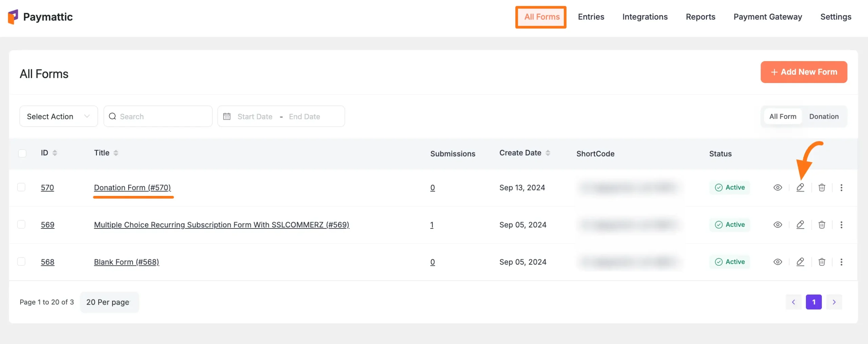Click the Add New Form button
This screenshot has height=344, width=868.
(804, 72)
